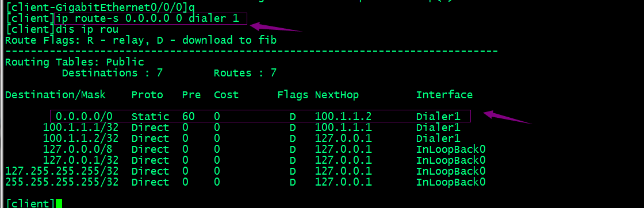The image size is (644, 208).
Task: Click the Interface column header
Action: (444, 95)
